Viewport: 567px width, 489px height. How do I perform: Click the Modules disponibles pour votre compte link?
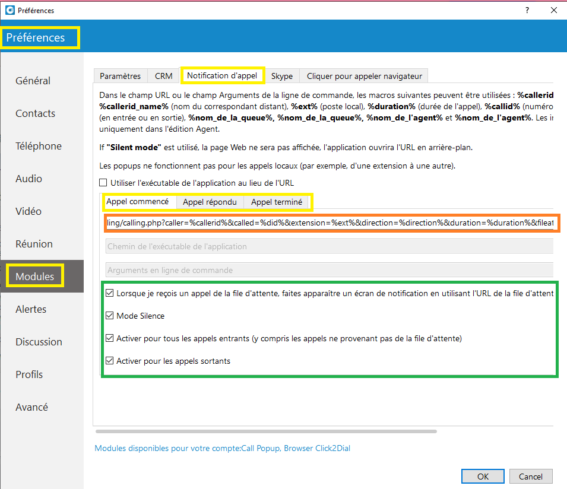tap(222, 448)
